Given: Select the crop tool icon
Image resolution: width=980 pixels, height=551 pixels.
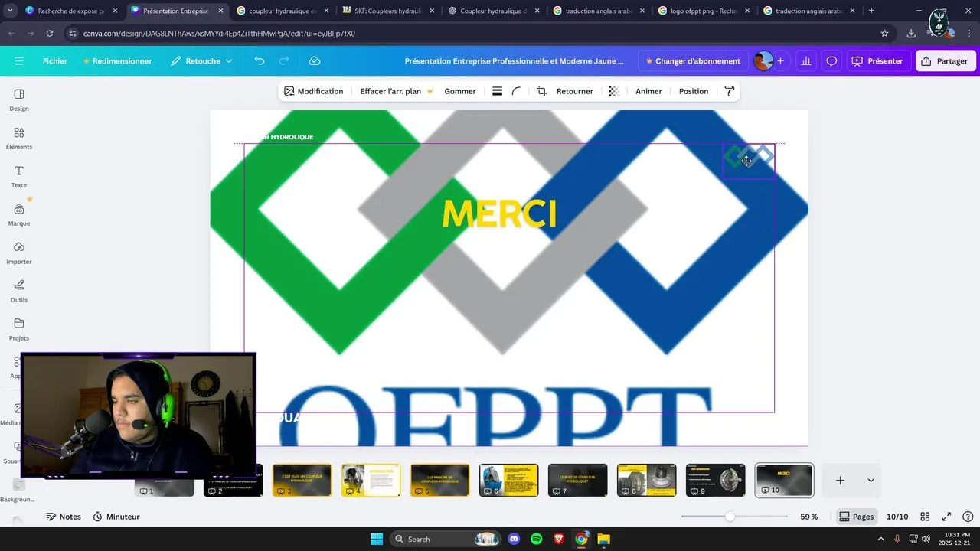Looking at the screenshot, I should (541, 91).
